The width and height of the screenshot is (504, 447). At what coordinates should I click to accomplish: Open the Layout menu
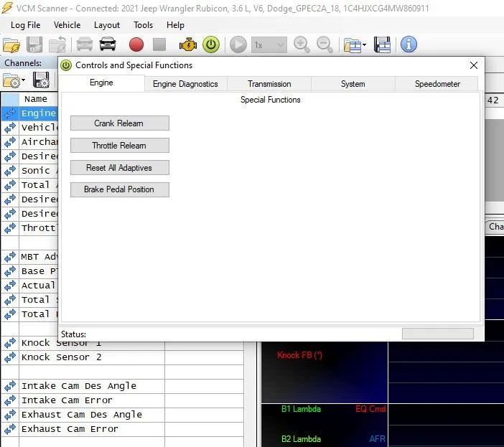[x=107, y=25]
